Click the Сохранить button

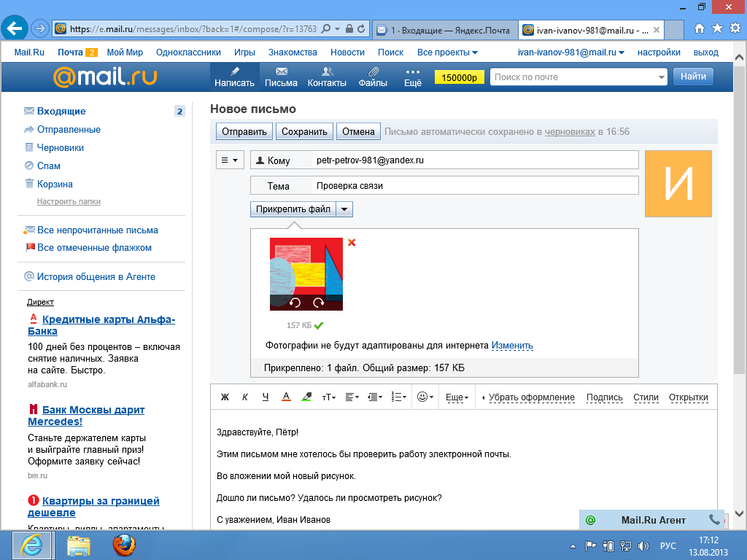304,131
